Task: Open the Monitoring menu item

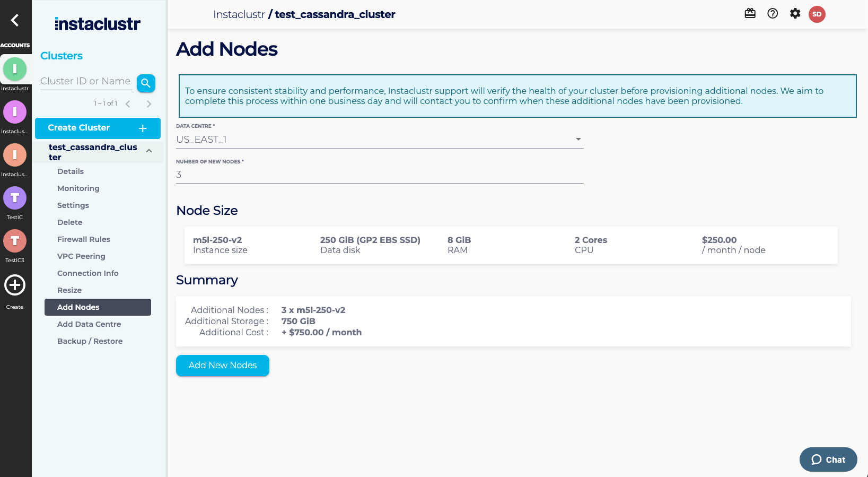Action: [78, 188]
